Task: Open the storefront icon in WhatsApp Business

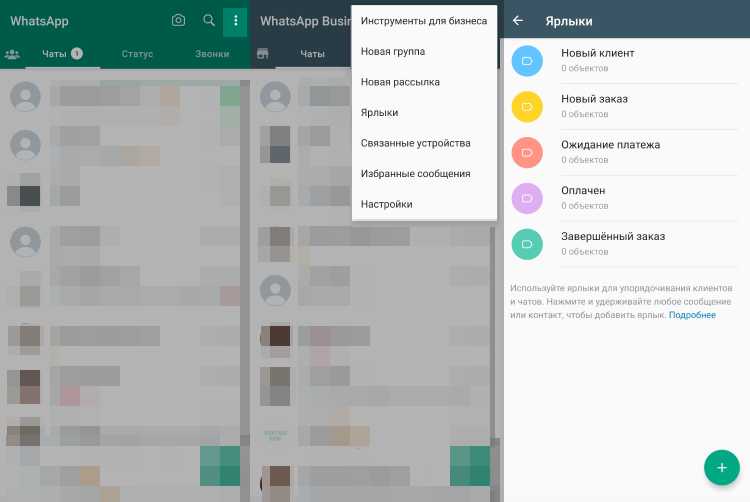Action: [263, 54]
